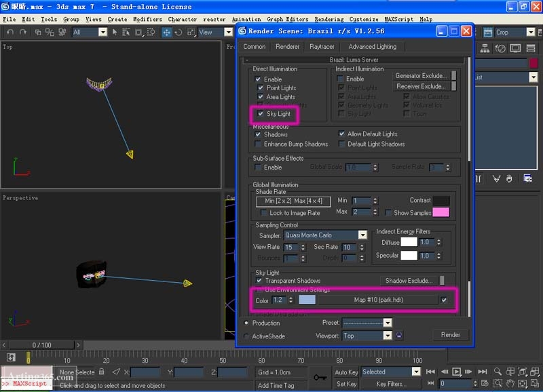
Task: Switch to the Raytracer tab
Action: tap(322, 47)
